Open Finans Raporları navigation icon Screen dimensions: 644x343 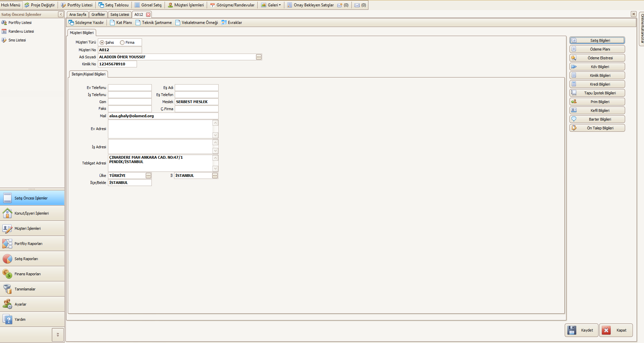click(x=7, y=274)
